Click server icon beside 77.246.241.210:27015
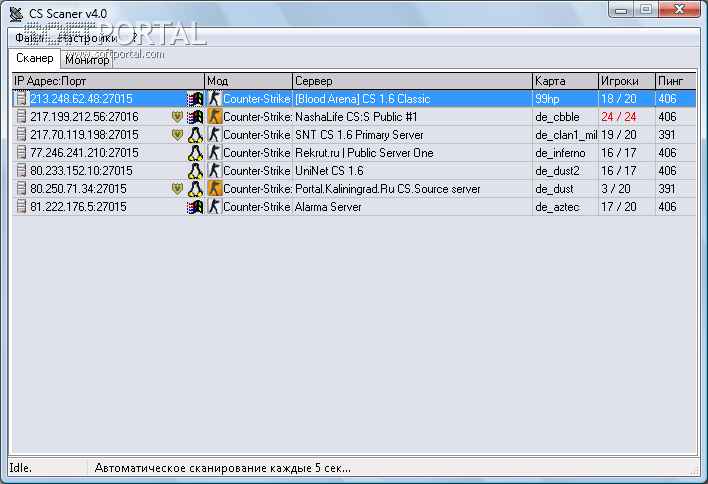The image size is (708, 484). pyautogui.click(x=21, y=153)
